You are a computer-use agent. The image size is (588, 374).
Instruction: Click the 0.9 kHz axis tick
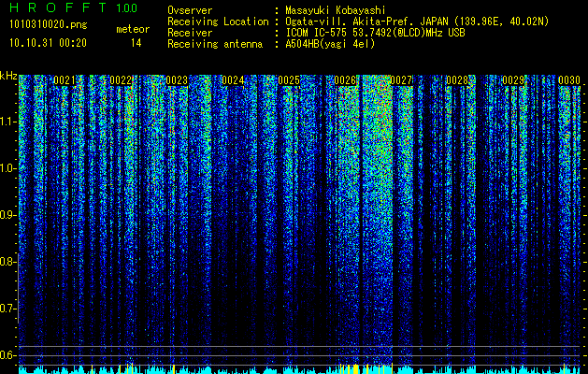coord(8,215)
